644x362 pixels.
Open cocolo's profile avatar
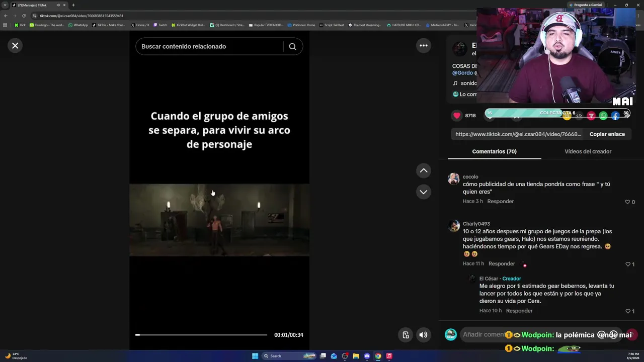454,179
